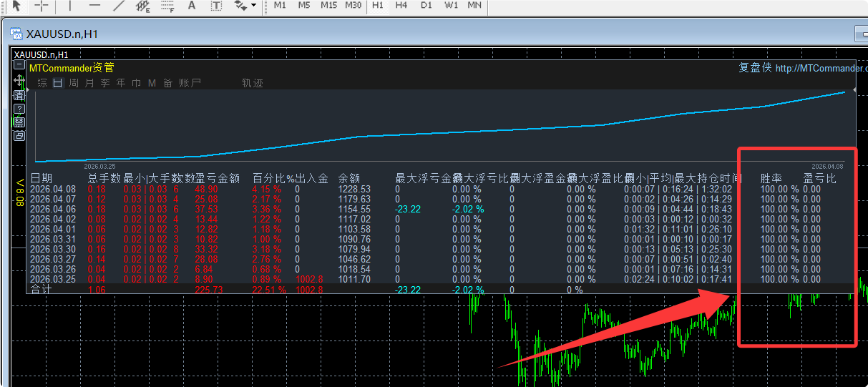Switch to the 周 weekly tab
868x387 pixels.
tap(74, 83)
